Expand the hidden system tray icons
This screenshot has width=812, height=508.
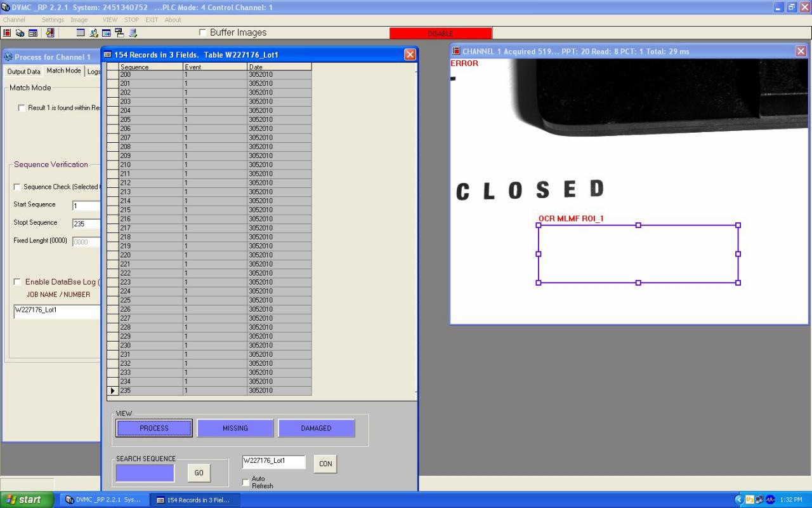pyautogui.click(x=738, y=500)
